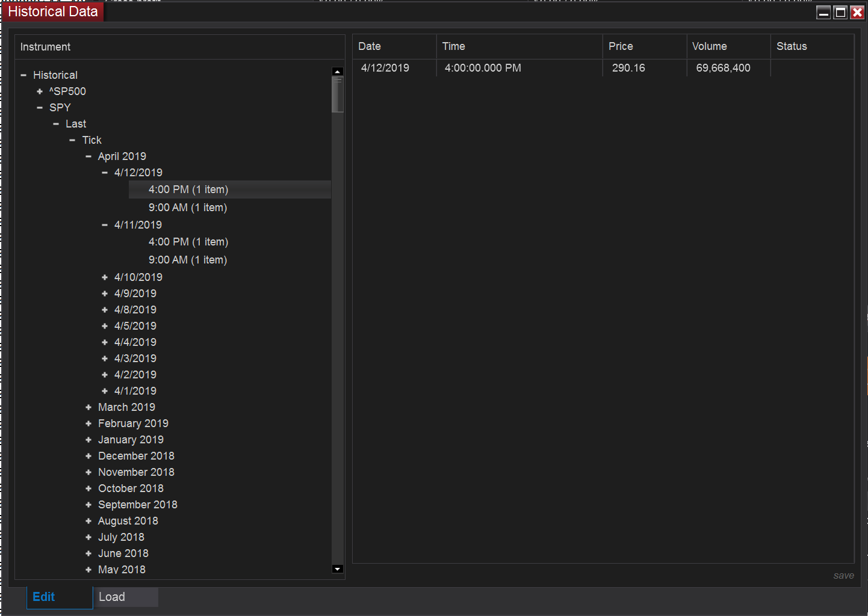Select 4:00 PM under 4/11/2019
Viewport: 868px width, 616px height.
coord(188,242)
